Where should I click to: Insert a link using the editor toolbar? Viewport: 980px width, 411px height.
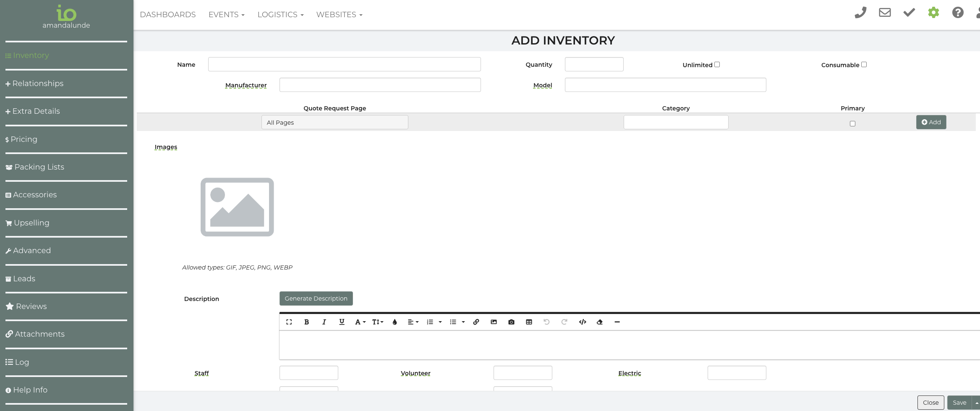pyautogui.click(x=476, y=322)
